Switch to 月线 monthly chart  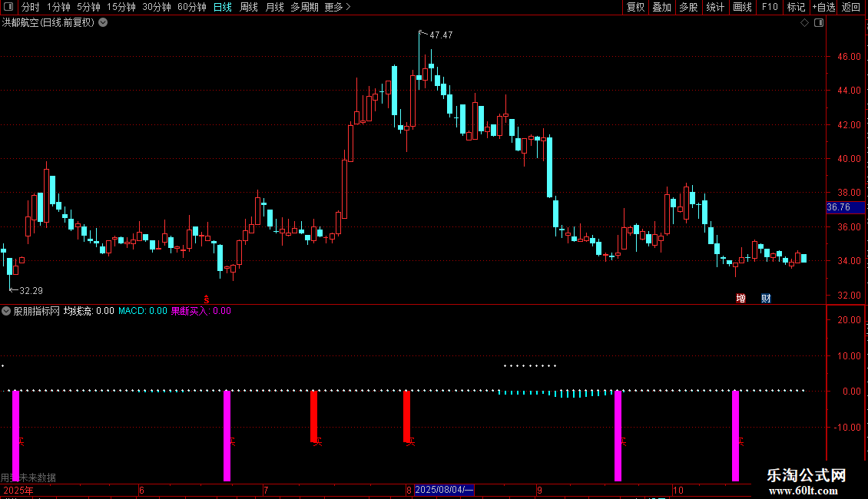(274, 7)
